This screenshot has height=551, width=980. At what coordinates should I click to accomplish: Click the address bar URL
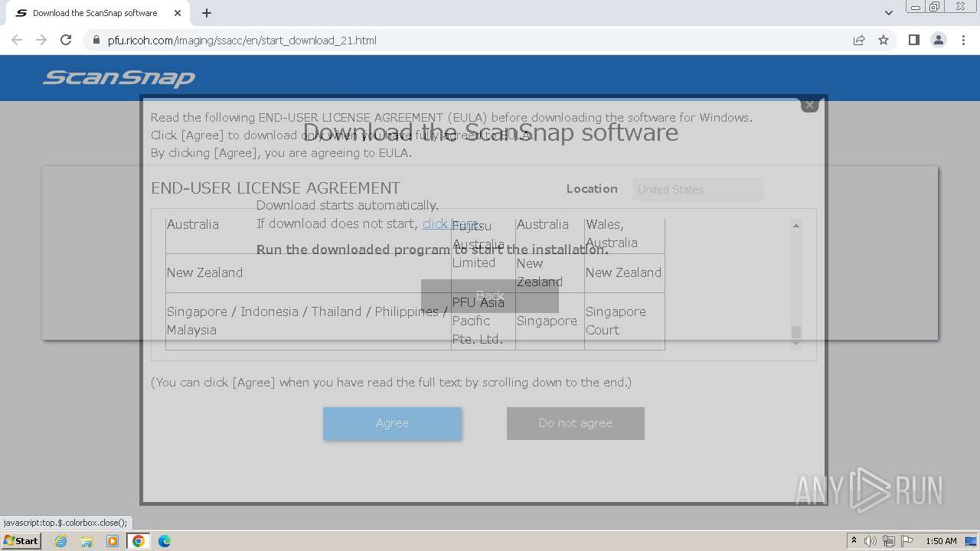(242, 40)
